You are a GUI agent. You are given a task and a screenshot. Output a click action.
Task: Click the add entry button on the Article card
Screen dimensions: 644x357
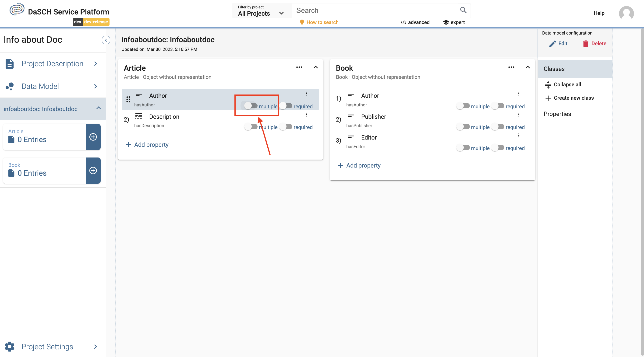pos(93,137)
